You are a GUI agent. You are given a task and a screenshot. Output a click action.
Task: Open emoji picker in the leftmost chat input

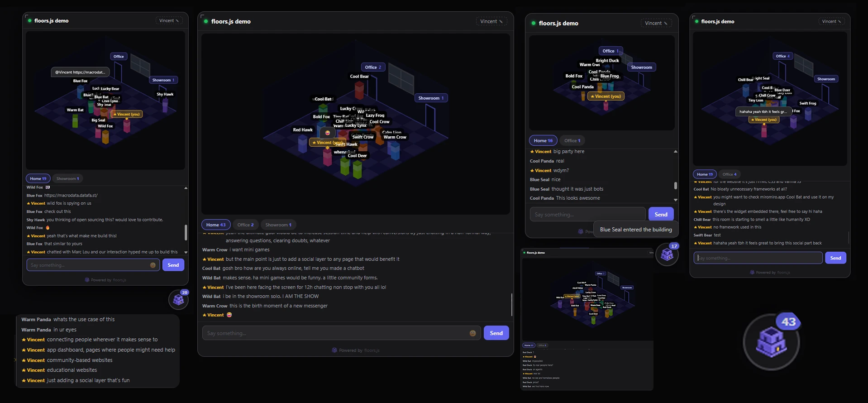153,265
